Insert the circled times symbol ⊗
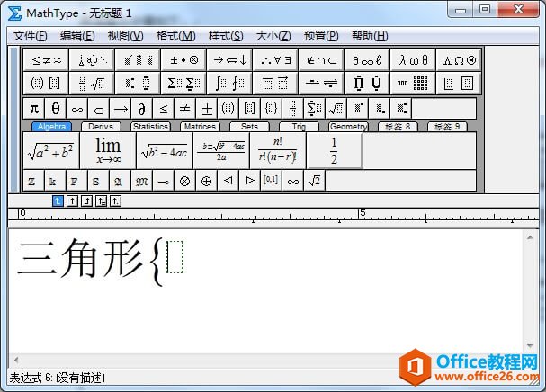 click(x=185, y=181)
